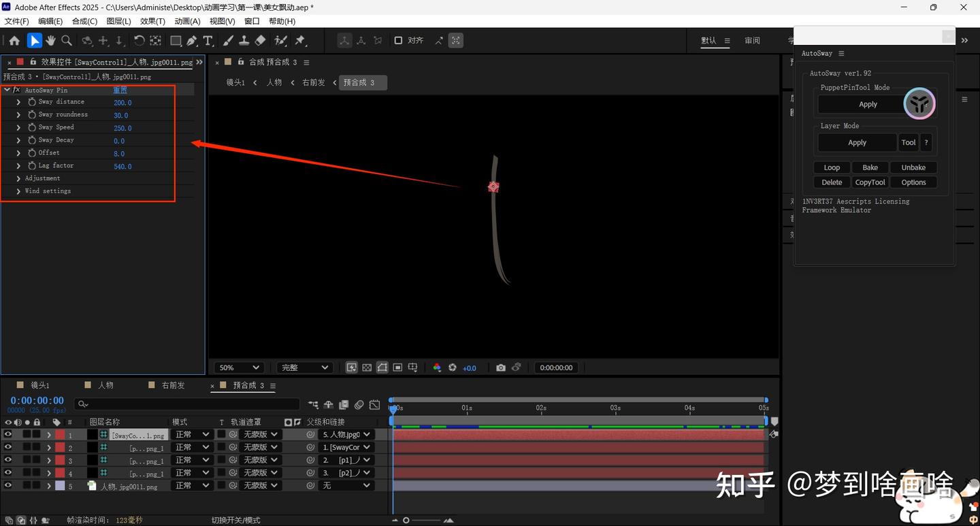Click the 重置 reset link
980x526 pixels.
[x=120, y=90]
